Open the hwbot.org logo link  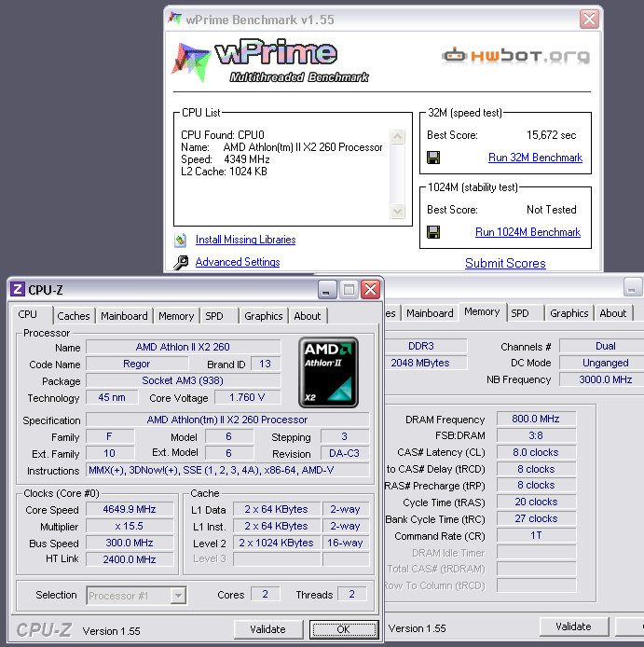pos(515,55)
